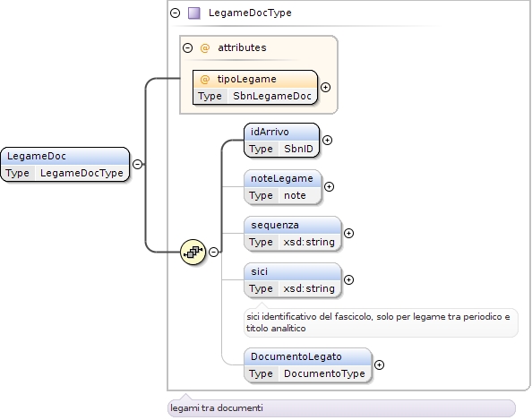Select the LegameDoc element box
The height and width of the screenshot is (420, 532).
(x=64, y=165)
